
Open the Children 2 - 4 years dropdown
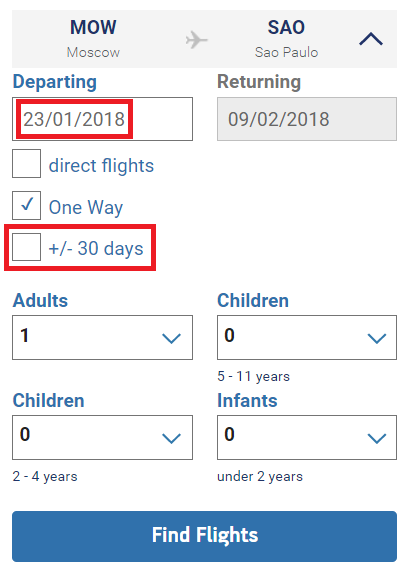point(102,437)
